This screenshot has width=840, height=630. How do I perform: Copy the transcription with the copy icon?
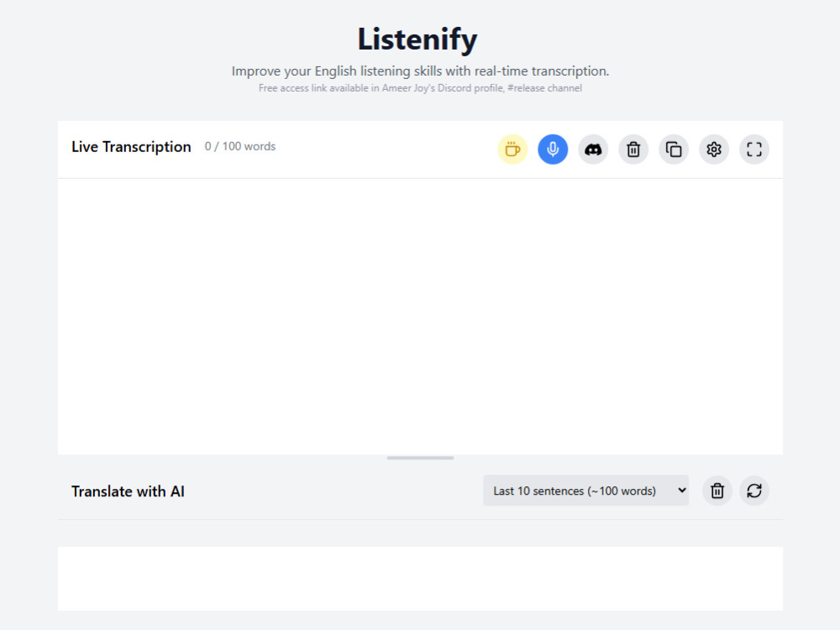pyautogui.click(x=674, y=150)
